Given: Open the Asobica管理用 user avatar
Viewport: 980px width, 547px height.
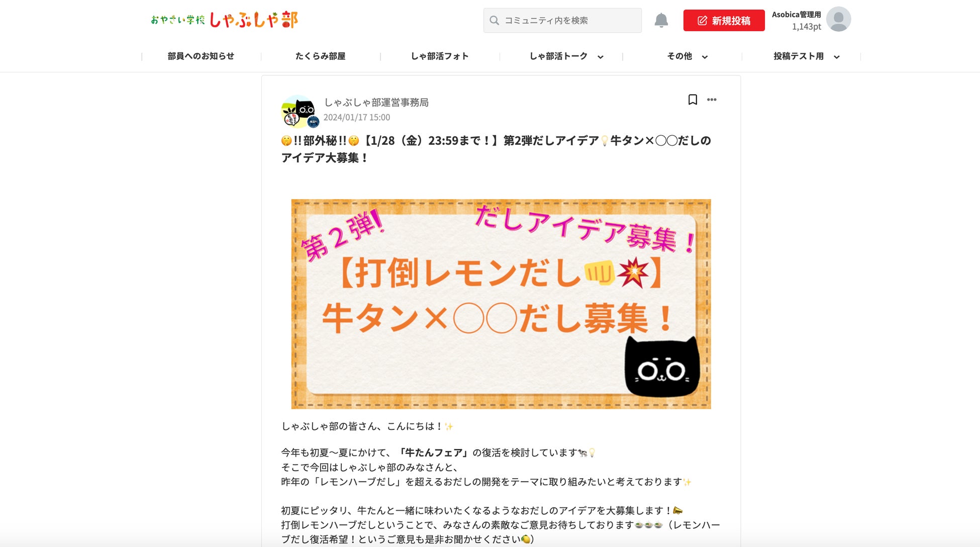Looking at the screenshot, I should [838, 19].
